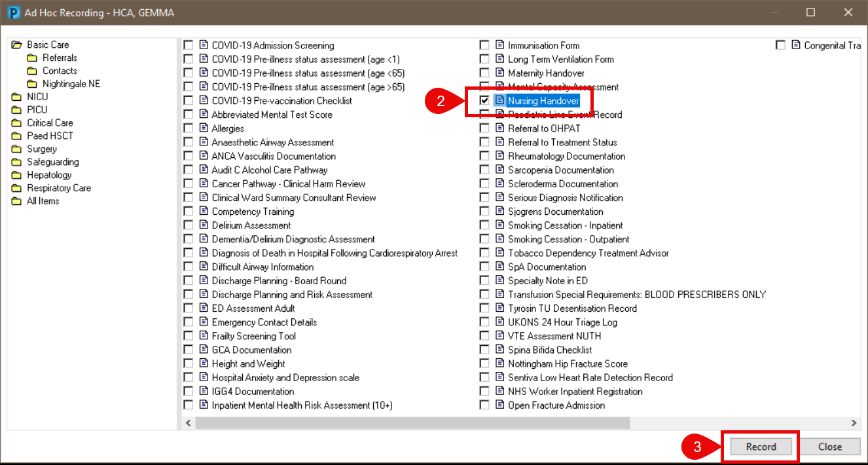Image resolution: width=868 pixels, height=465 pixels.
Task: Click the NICU folder icon
Action: click(16, 97)
